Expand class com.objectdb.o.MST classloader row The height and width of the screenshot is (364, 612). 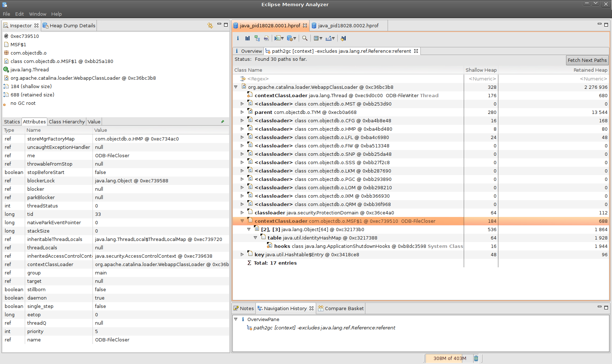[242, 104]
